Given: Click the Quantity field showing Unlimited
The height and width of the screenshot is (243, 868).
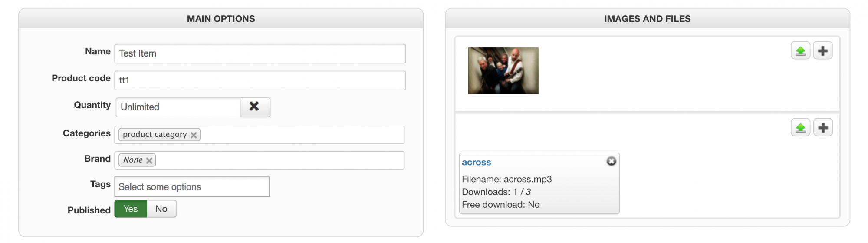Looking at the screenshot, I should pos(178,107).
